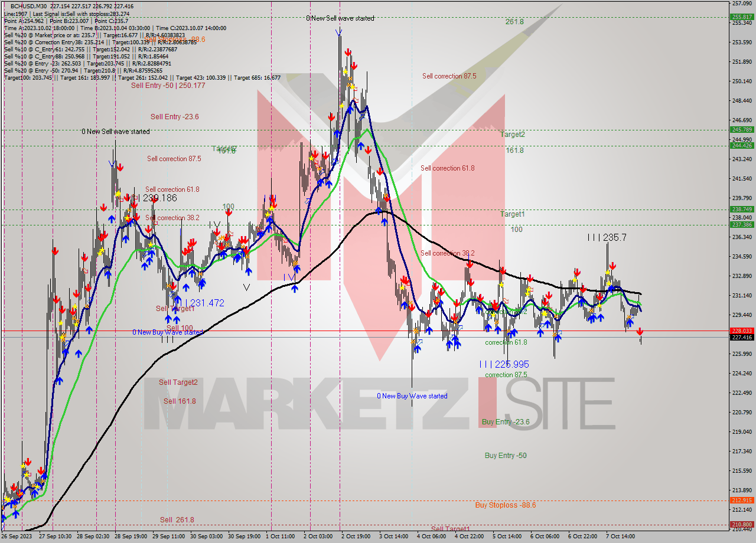This screenshot has width=756, height=543.
Task: Click the green 244.426 price tag
Action: pyautogui.click(x=742, y=145)
